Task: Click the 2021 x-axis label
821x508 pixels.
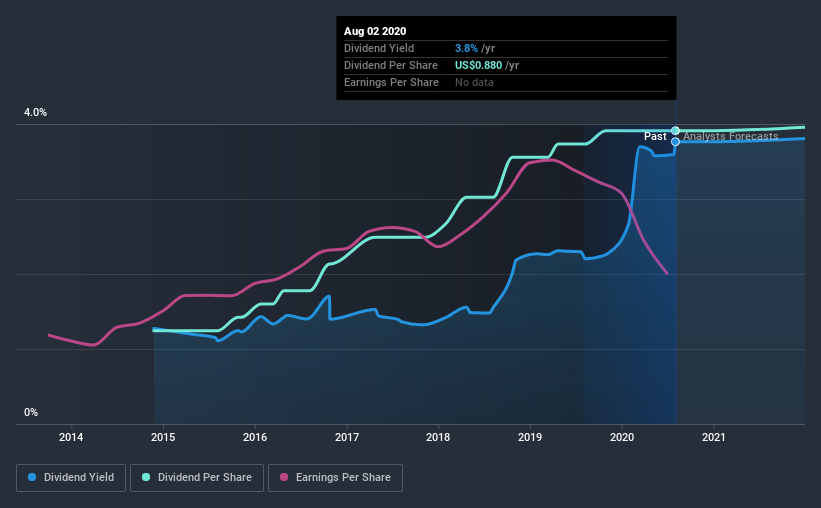Action: (x=714, y=437)
